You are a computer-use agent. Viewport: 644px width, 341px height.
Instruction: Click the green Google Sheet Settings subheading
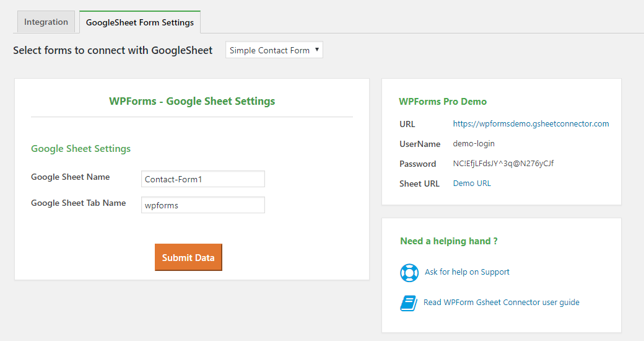[80, 149]
